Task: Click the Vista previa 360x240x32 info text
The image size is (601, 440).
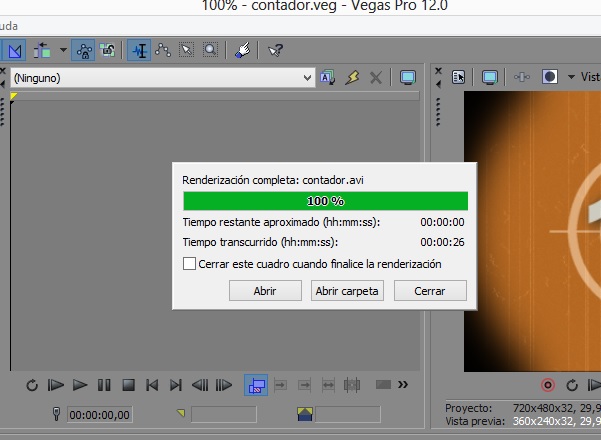Action: (x=523, y=421)
